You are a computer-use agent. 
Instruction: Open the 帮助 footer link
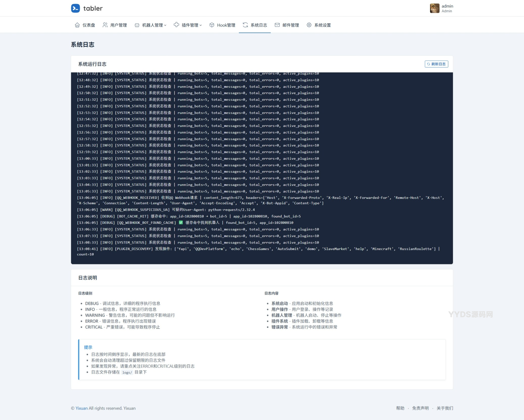tap(400, 408)
